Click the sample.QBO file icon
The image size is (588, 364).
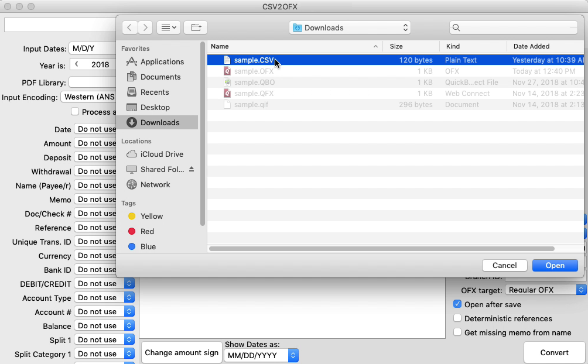(x=227, y=82)
